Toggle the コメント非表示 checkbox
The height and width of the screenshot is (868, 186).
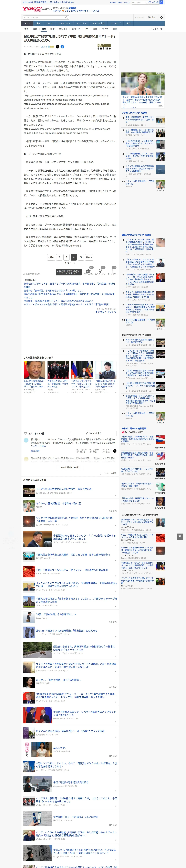[x=102, y=473]
